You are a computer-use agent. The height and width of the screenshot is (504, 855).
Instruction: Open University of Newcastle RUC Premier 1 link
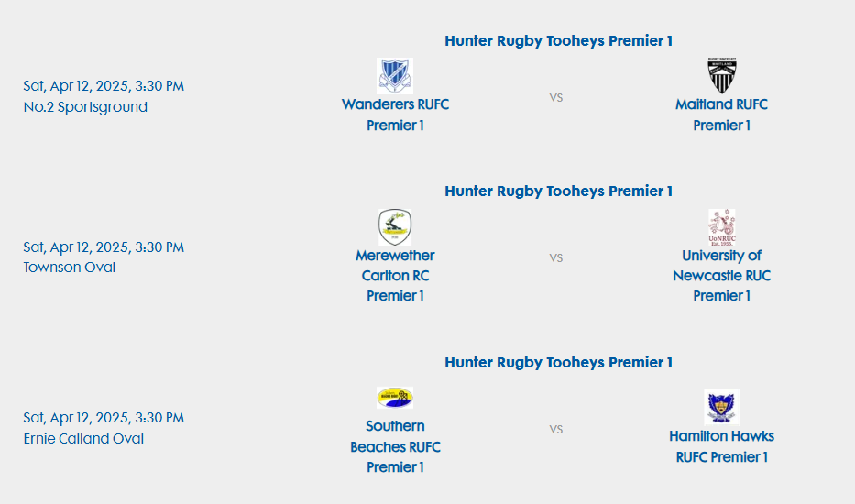click(x=721, y=276)
